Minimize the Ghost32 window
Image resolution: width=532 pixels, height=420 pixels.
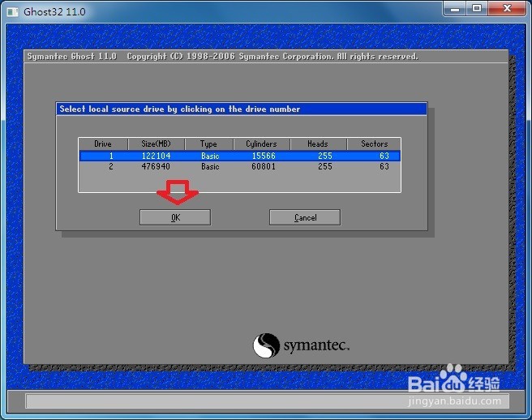455,8
